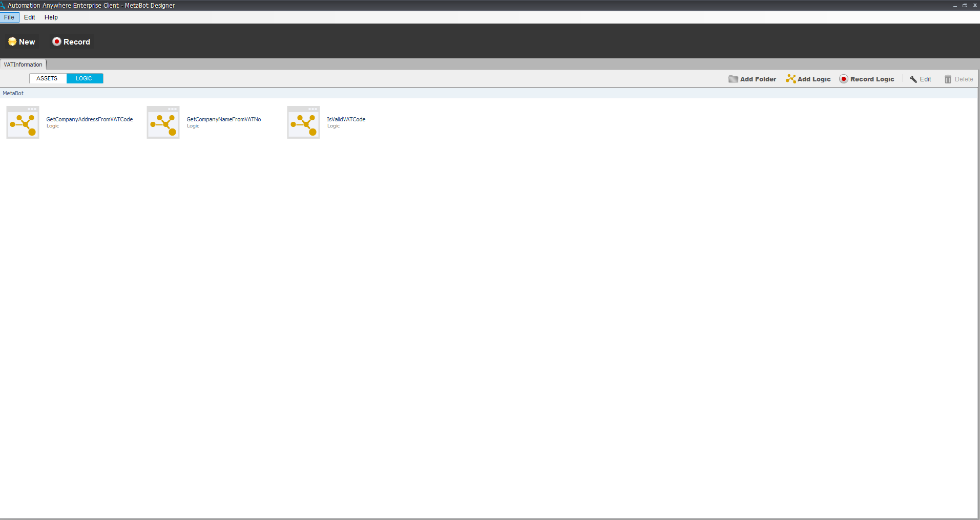This screenshot has width=980, height=520.
Task: Close the MetaBot Designer window
Action: pyautogui.click(x=975, y=5)
